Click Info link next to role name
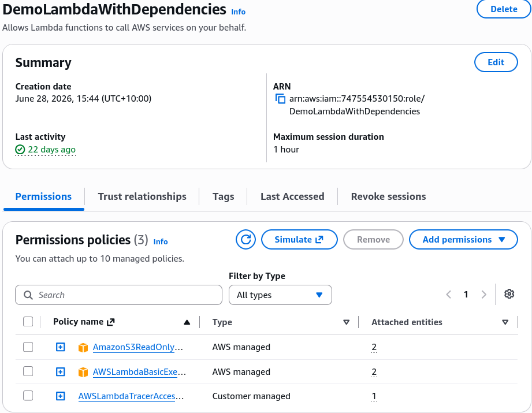 [x=238, y=12]
